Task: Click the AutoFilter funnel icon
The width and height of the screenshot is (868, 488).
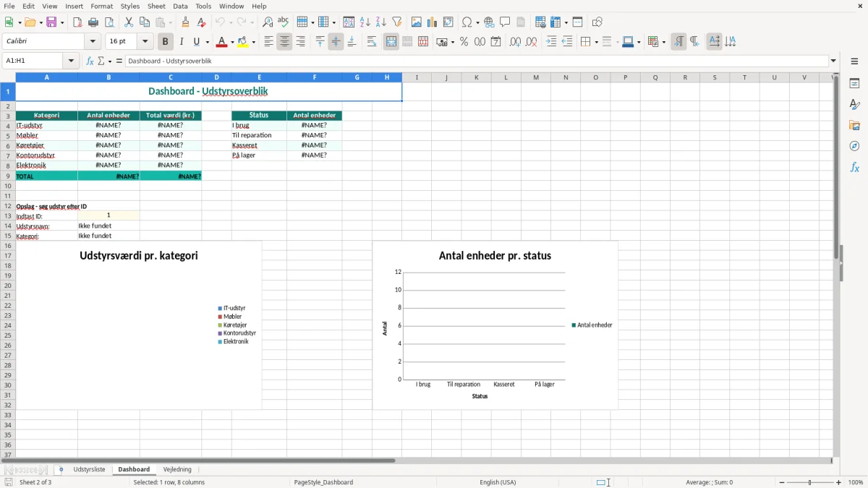Action: 397,22
